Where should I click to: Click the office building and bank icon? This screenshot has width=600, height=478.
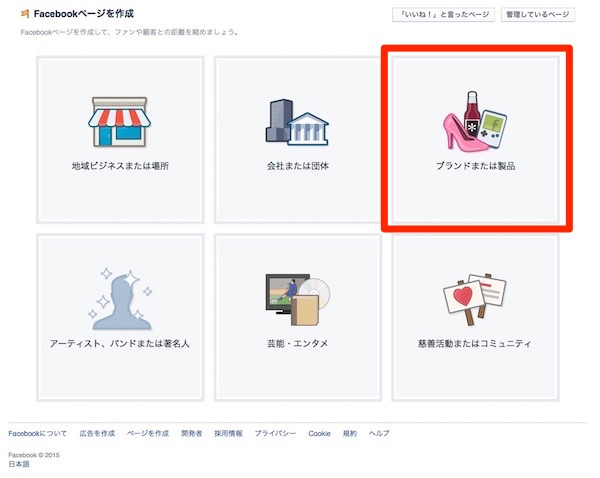tap(297, 122)
